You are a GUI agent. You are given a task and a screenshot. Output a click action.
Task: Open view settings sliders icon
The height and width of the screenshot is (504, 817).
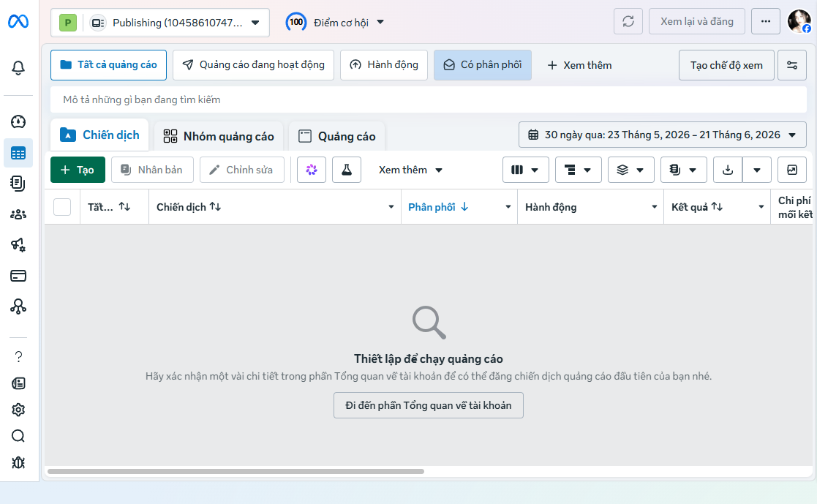pos(792,65)
